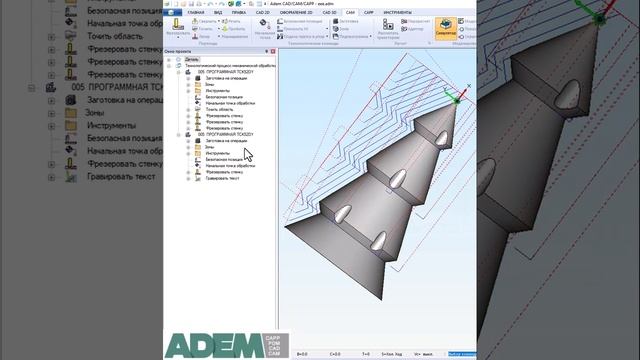
Task: Click the C=0.0 status bar value
Action: pyautogui.click(x=335, y=354)
